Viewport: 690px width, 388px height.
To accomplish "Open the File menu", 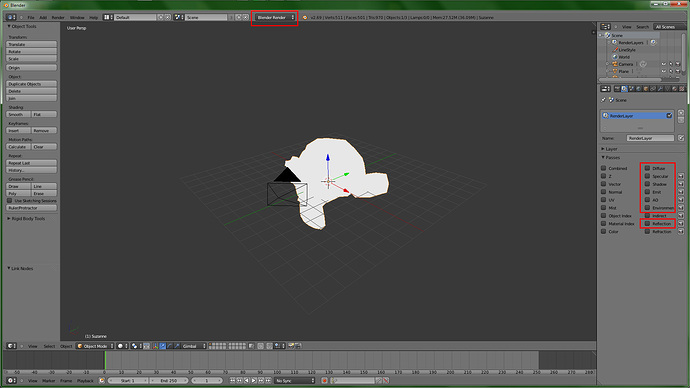I will pos(31,18).
